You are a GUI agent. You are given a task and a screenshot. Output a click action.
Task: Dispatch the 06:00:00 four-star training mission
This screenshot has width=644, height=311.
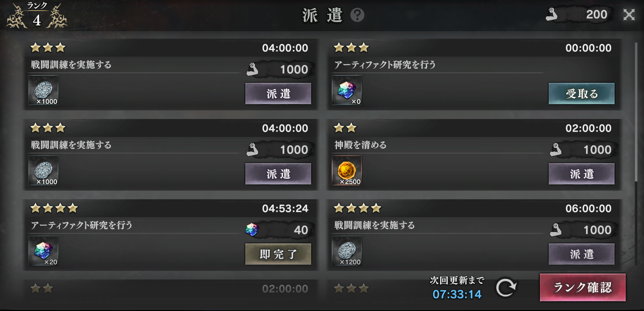click(581, 254)
